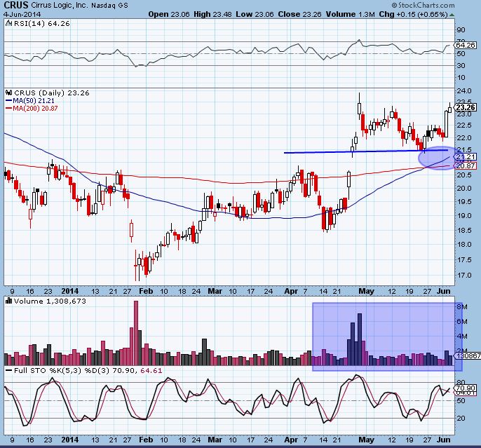
Task: Click the tall volume bar near May
Action: pos(360,339)
